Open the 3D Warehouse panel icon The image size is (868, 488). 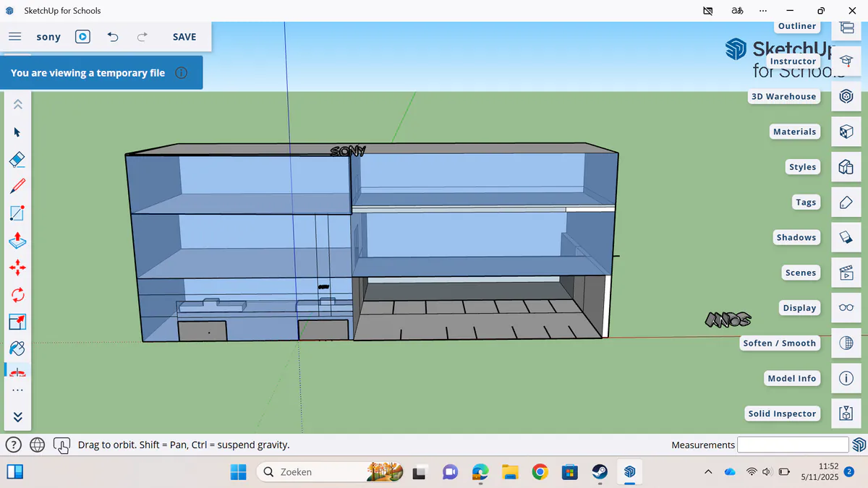tap(846, 96)
